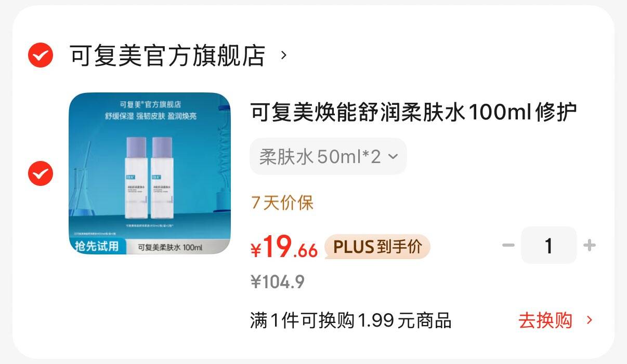Tap the 满1件可换购1.99元商品 promotion text
This screenshot has height=364, width=627.
tap(350, 321)
